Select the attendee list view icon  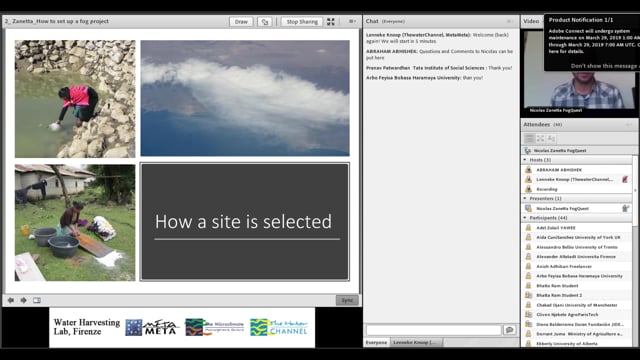pyautogui.click(x=529, y=139)
